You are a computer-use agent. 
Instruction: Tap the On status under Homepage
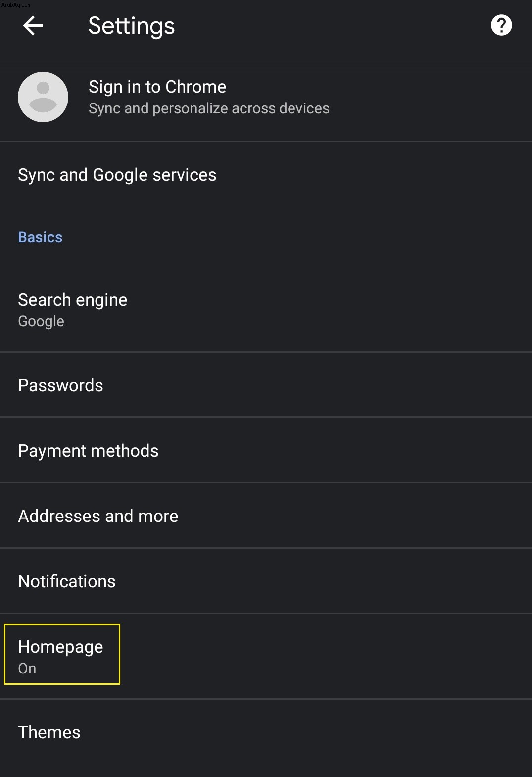pyautogui.click(x=27, y=669)
